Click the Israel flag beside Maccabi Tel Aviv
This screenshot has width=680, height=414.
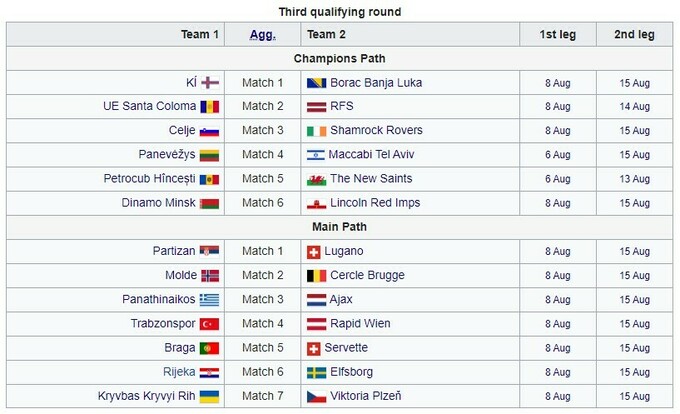pos(316,154)
